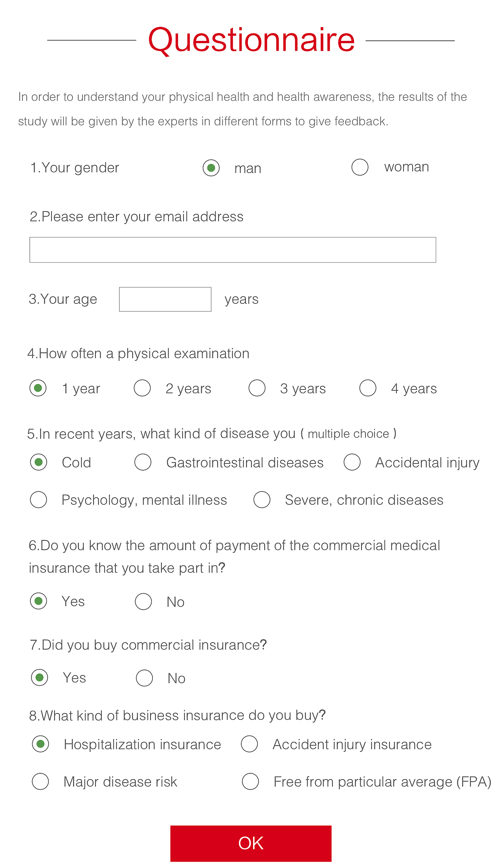Select the woman gender option
Screen dimensions: 503x868
360,167
